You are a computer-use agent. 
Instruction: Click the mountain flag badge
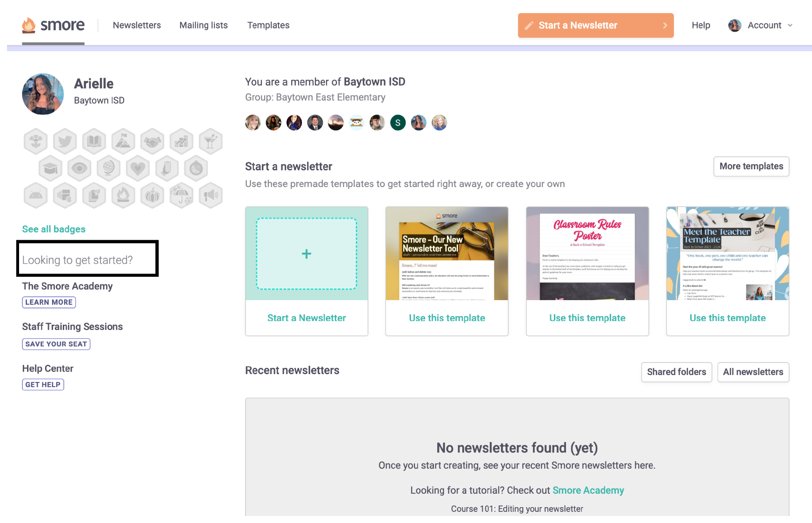(123, 141)
